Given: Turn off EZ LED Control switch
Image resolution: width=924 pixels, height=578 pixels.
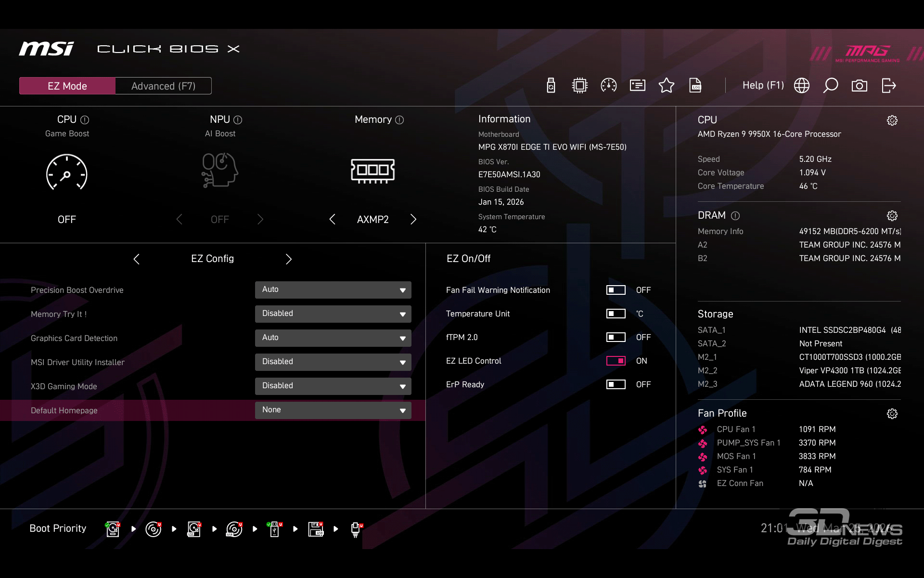Looking at the screenshot, I should point(616,361).
